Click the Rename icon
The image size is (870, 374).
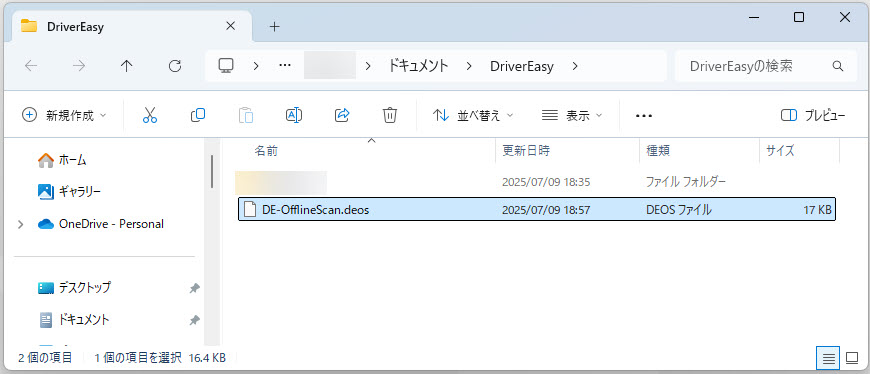pos(294,115)
